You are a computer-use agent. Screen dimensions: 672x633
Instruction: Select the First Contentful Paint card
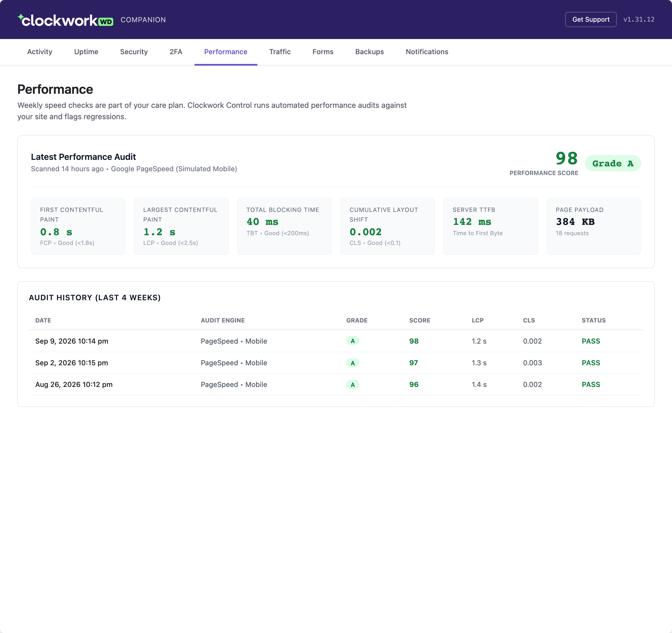78,226
